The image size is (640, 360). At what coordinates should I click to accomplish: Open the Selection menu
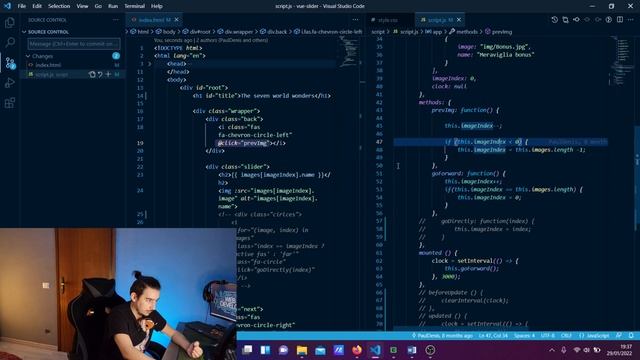[59, 6]
